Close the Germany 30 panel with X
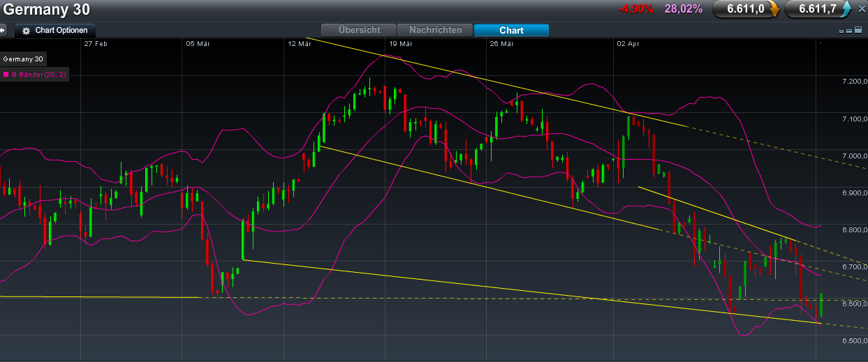The image size is (868, 362). [862, 9]
